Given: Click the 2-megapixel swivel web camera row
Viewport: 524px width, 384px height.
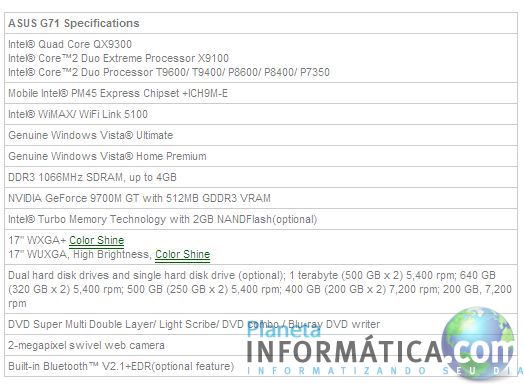Looking at the screenshot, I should (261, 346).
